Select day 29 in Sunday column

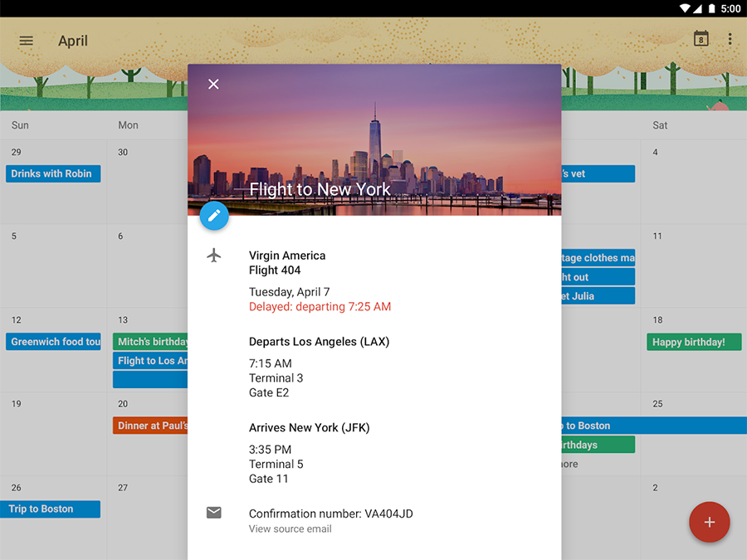pyautogui.click(x=17, y=153)
